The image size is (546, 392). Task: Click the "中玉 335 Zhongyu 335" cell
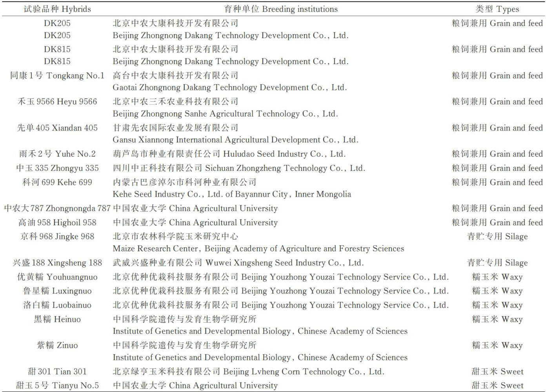pos(57,168)
